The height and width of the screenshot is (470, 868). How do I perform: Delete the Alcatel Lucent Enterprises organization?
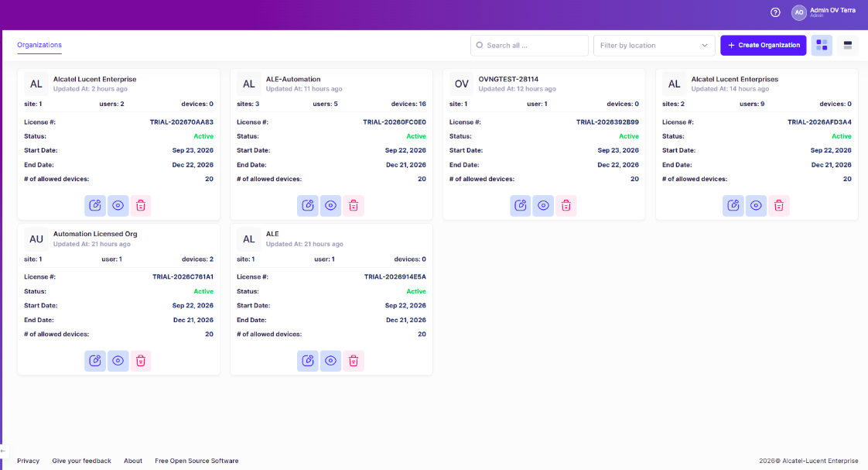tap(778, 206)
